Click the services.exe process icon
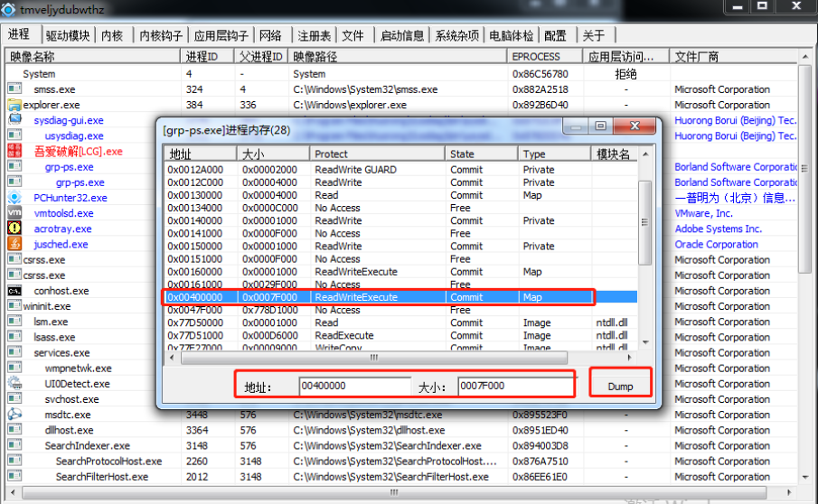Image resolution: width=818 pixels, height=504 pixels. click(x=14, y=352)
